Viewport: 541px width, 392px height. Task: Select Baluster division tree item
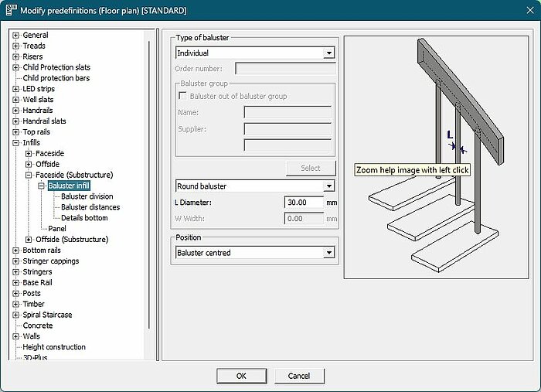pos(87,196)
